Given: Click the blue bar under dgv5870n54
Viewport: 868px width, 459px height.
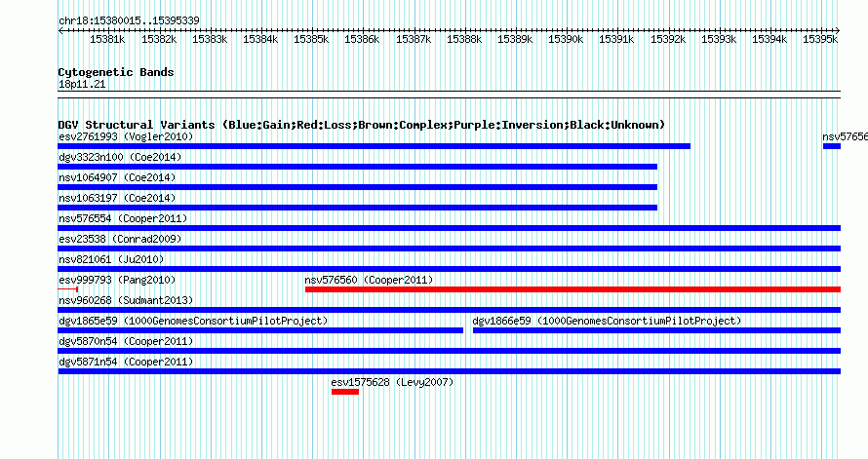Looking at the screenshot, I should tap(450, 351).
